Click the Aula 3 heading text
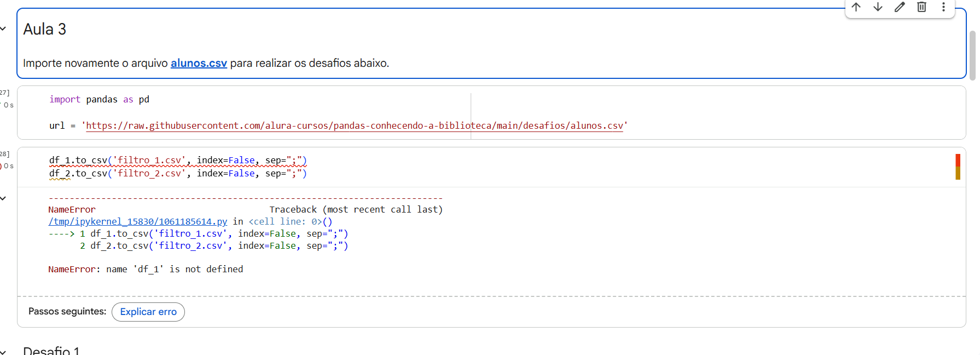 45,29
